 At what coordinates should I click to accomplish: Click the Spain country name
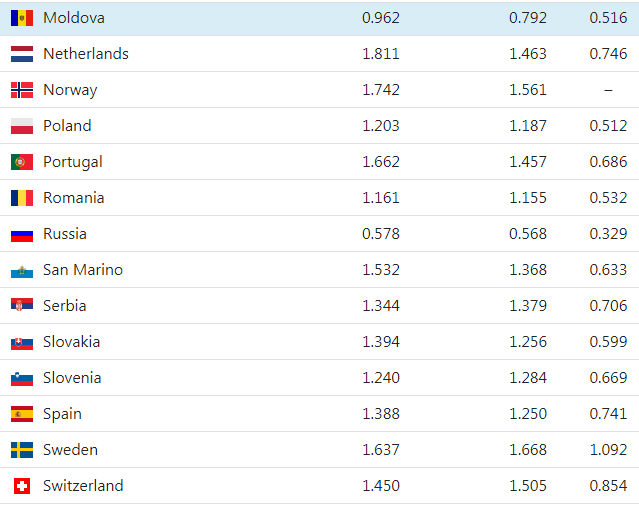62,414
